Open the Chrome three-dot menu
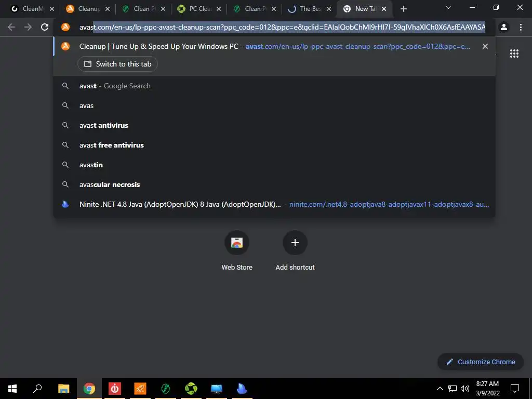The image size is (532, 399). click(x=521, y=27)
